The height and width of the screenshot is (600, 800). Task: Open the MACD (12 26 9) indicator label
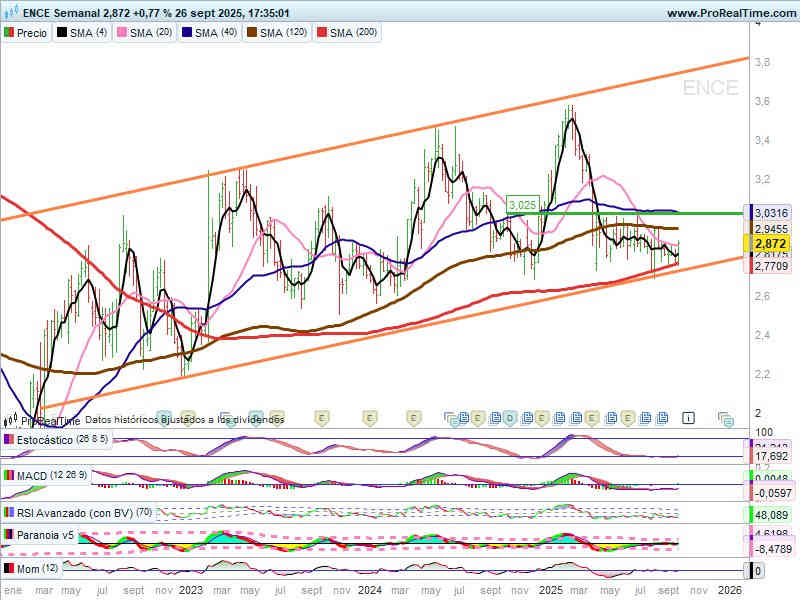point(52,476)
